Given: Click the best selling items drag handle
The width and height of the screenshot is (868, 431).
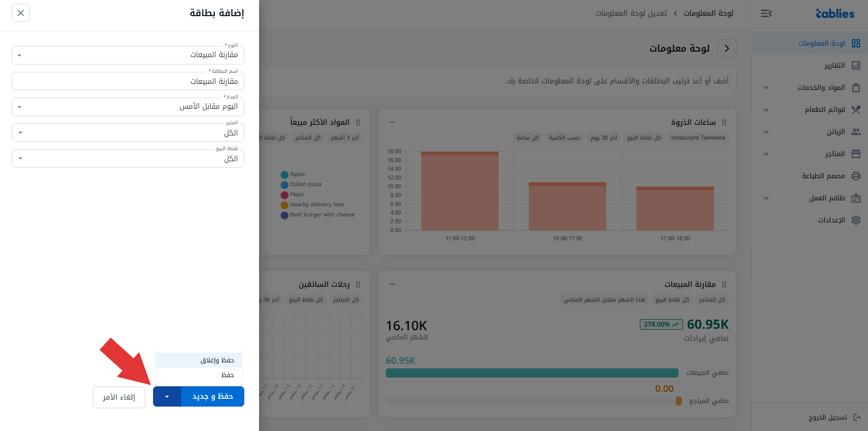Looking at the screenshot, I should point(358,122).
